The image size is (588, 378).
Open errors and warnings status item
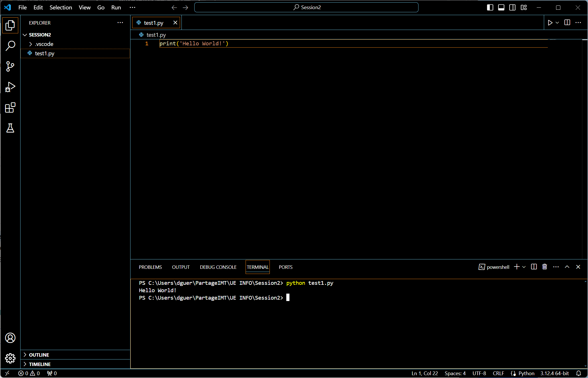click(29, 373)
